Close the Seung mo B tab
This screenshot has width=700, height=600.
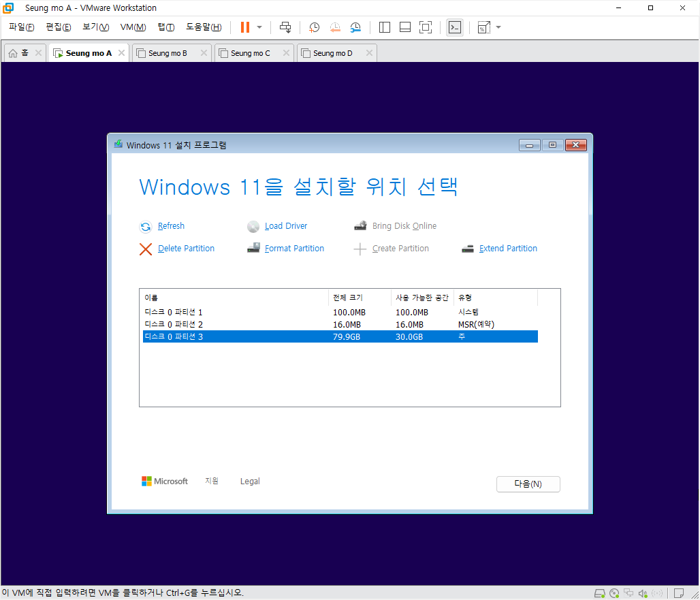pyautogui.click(x=204, y=53)
